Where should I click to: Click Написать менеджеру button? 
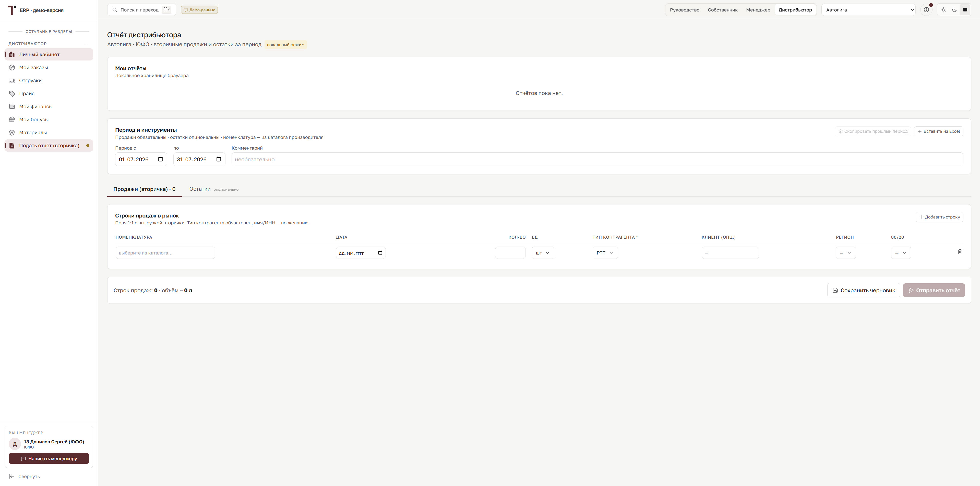49,459
